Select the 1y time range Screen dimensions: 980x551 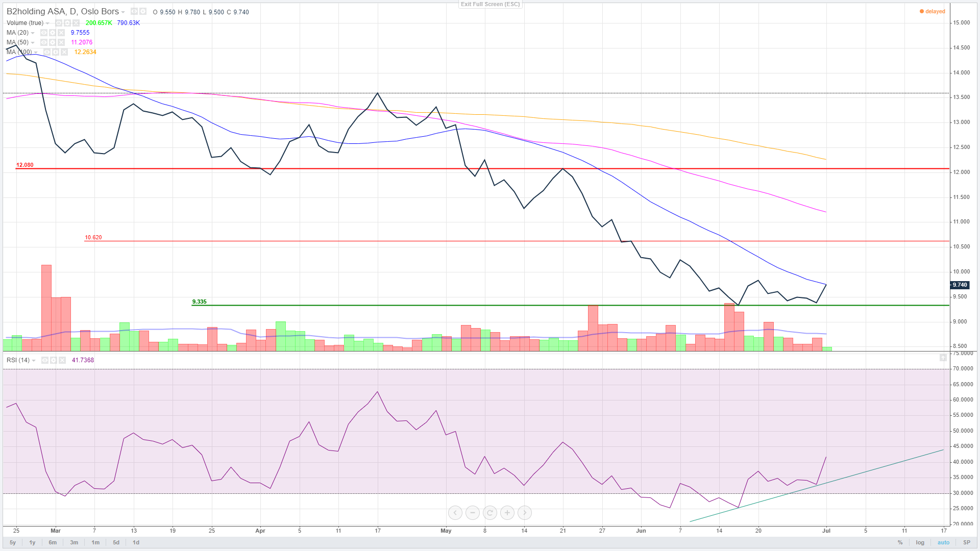pyautogui.click(x=32, y=542)
